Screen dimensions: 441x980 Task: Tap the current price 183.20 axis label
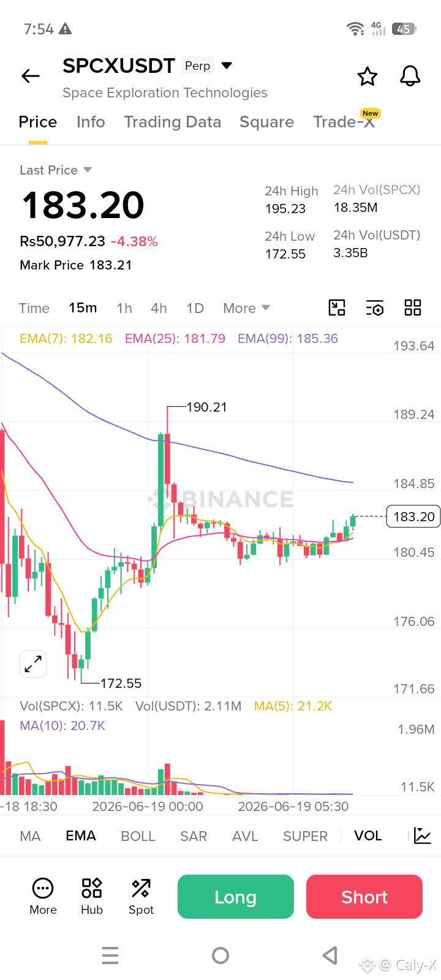click(413, 516)
